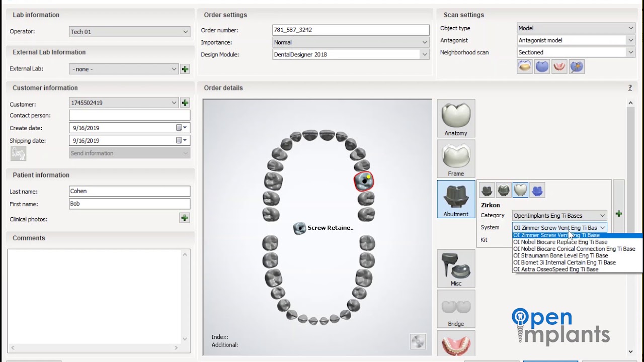The width and height of the screenshot is (644, 362).
Task: Open the Neighborhood scan dropdown set to Sectioned
Action: point(631,52)
